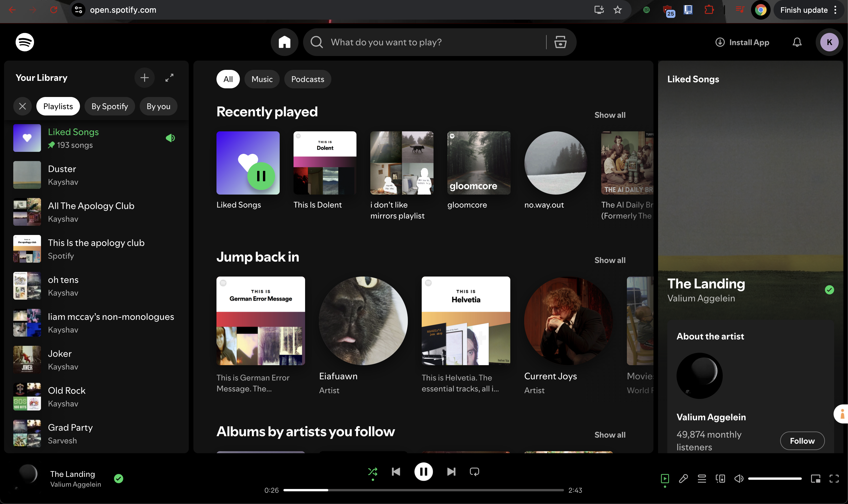Click the Spotify logo icon
This screenshot has width=848, height=504.
(x=25, y=42)
